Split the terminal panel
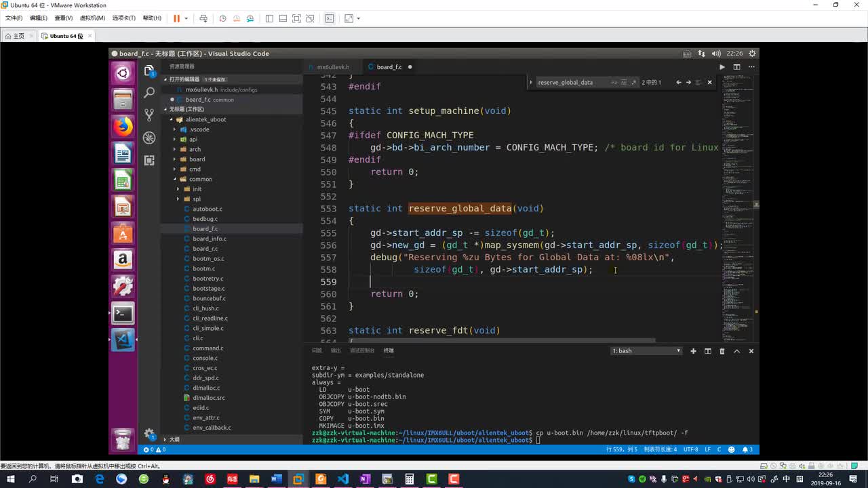The width and height of the screenshot is (868, 488). pyautogui.click(x=707, y=351)
